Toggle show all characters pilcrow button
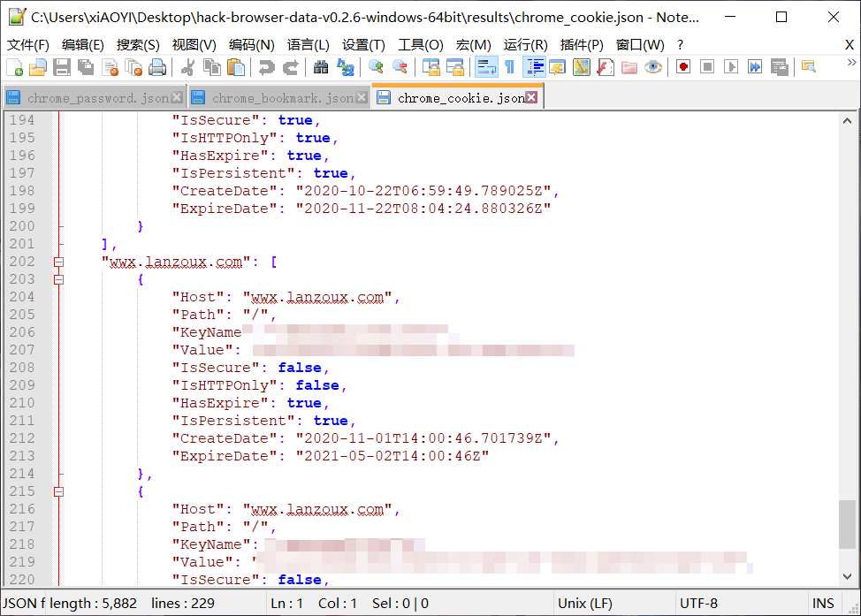The height and width of the screenshot is (616, 861). click(x=509, y=67)
